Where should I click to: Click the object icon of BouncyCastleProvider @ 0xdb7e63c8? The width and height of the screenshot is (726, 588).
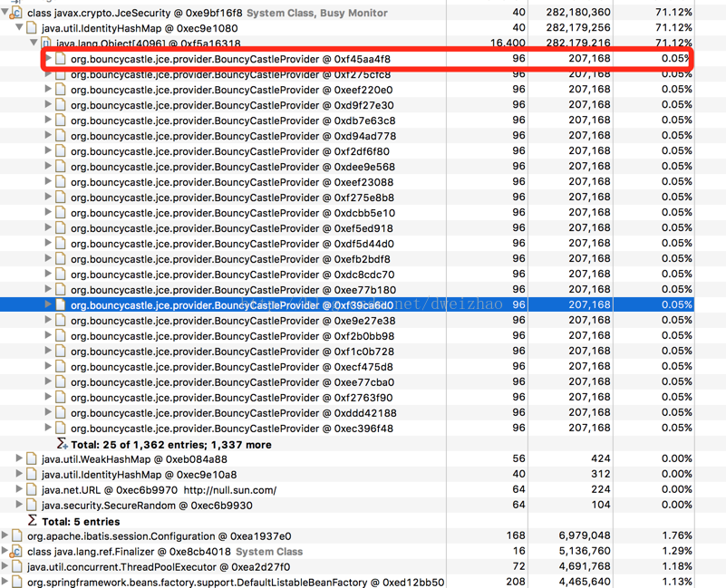[60, 120]
